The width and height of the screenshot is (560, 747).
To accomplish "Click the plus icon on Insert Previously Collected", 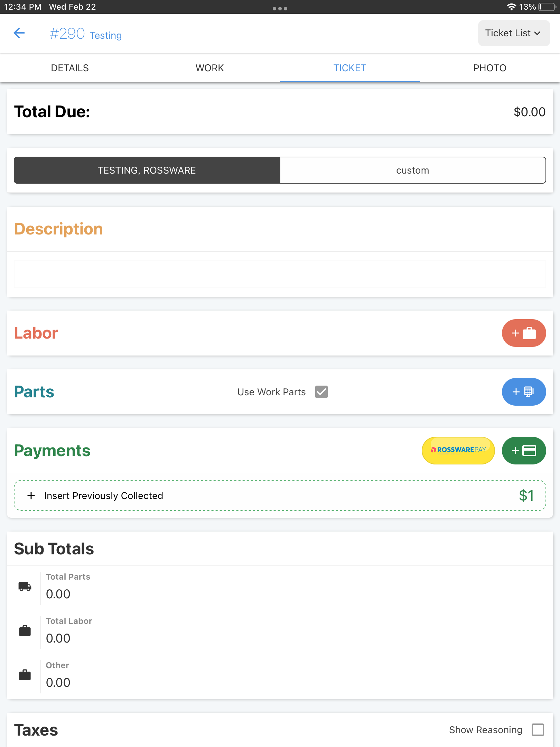I will coord(31,495).
